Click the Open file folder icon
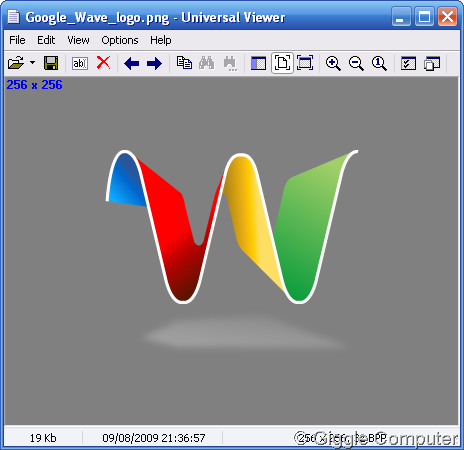This screenshot has width=464, height=450. (16, 63)
